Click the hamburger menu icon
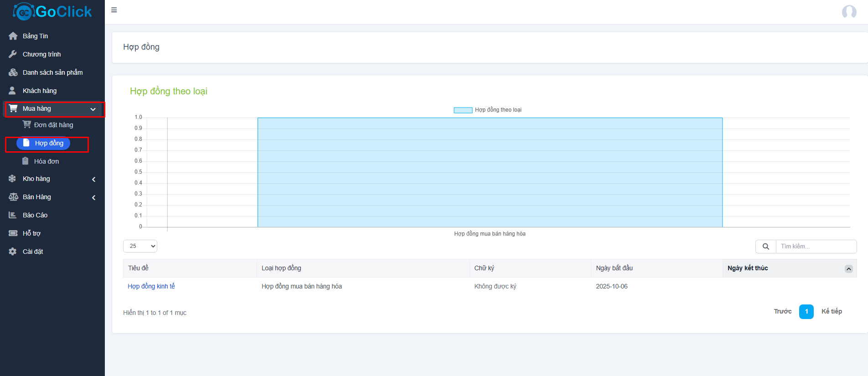 114,10
